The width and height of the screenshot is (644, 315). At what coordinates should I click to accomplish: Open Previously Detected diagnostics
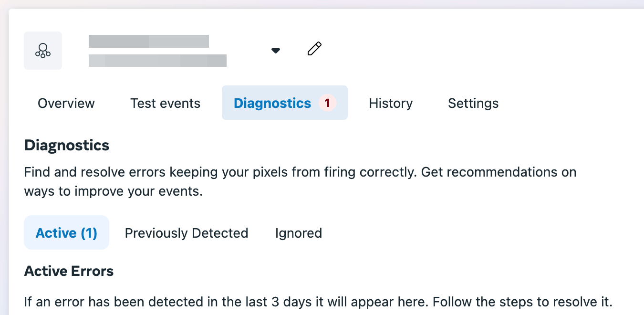pyautogui.click(x=186, y=232)
